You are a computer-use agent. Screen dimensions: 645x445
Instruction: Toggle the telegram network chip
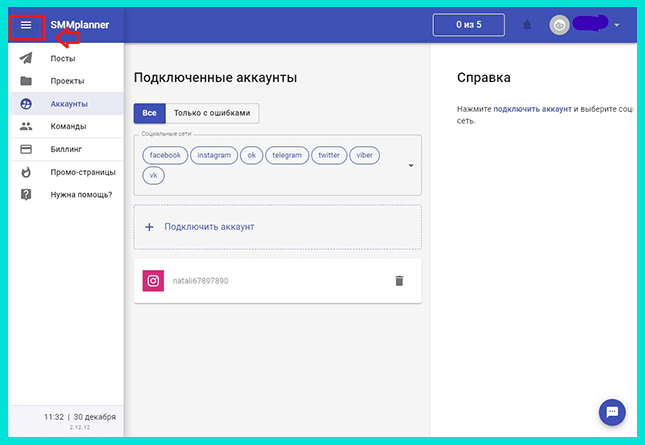[287, 155]
